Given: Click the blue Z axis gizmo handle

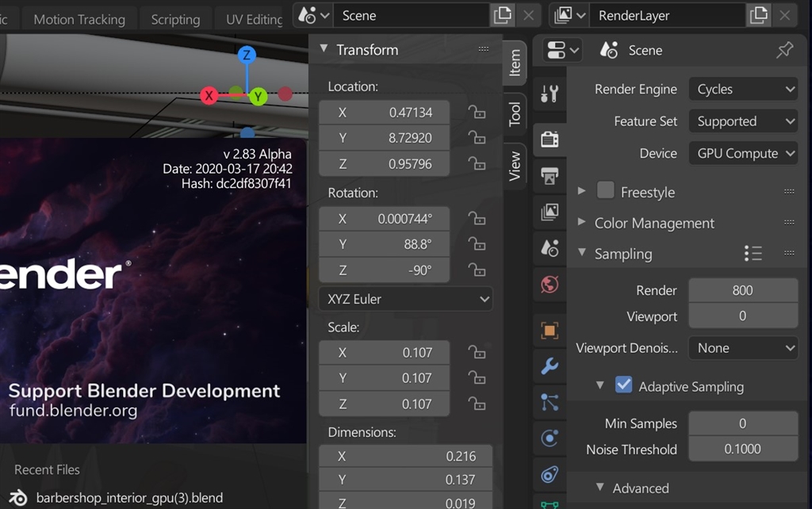Looking at the screenshot, I should coord(247,55).
